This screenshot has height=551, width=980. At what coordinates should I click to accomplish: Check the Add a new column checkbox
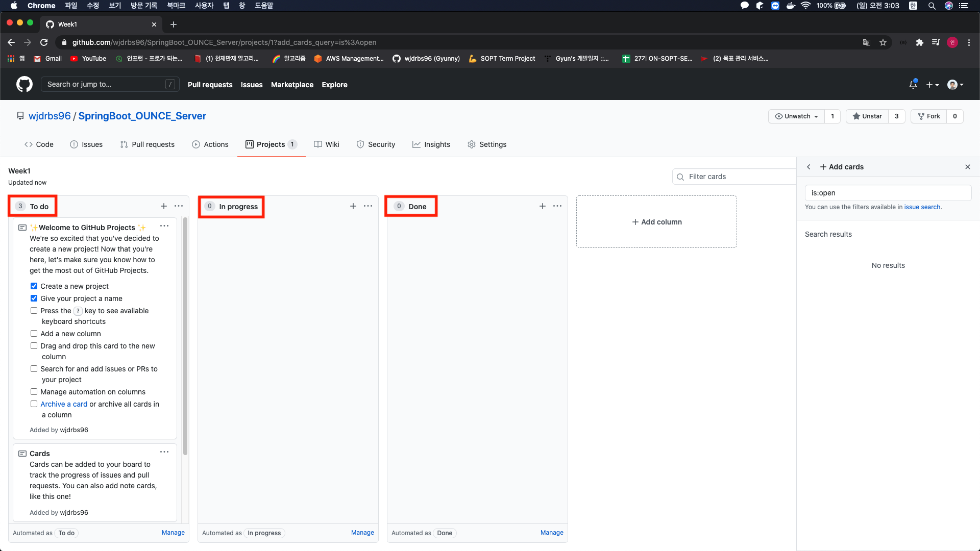pos(34,334)
